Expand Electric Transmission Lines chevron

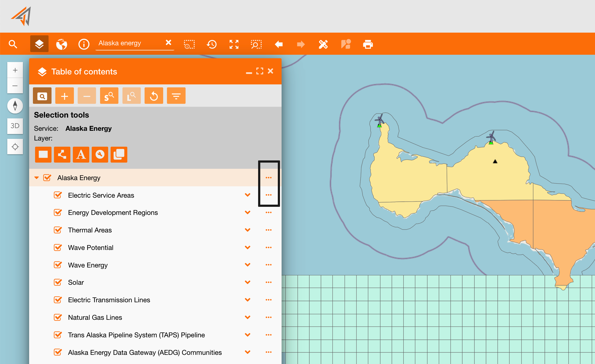click(x=248, y=300)
